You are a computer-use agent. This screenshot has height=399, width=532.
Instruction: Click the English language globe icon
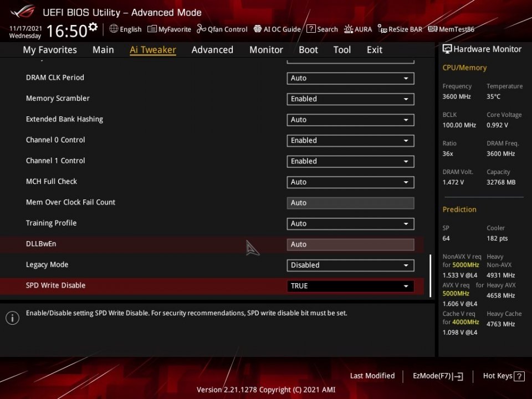click(x=114, y=29)
